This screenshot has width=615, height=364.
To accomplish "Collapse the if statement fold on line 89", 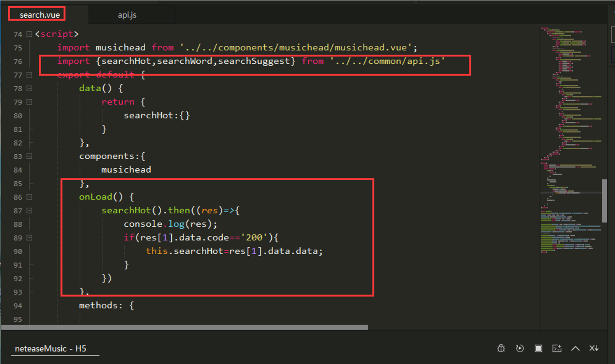I will pos(29,238).
